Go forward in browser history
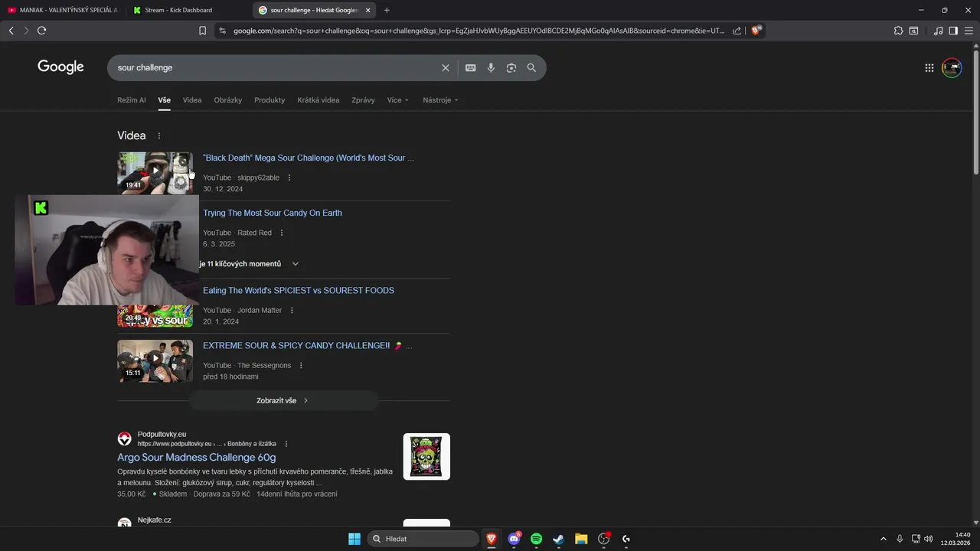The image size is (980, 551). click(x=26, y=31)
